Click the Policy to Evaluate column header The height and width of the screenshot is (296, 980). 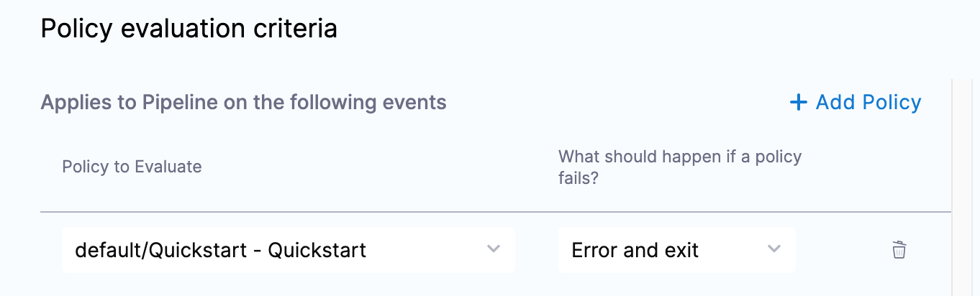[x=132, y=167]
